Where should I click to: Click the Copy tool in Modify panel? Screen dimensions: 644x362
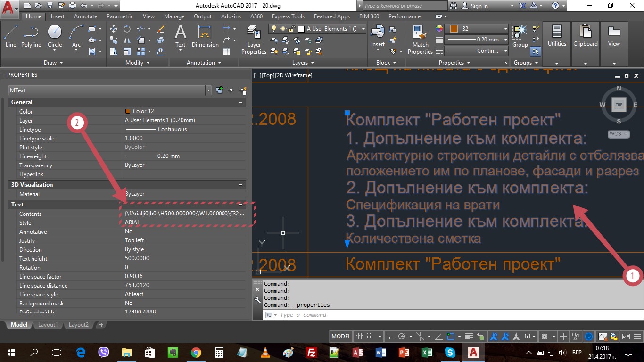click(114, 40)
